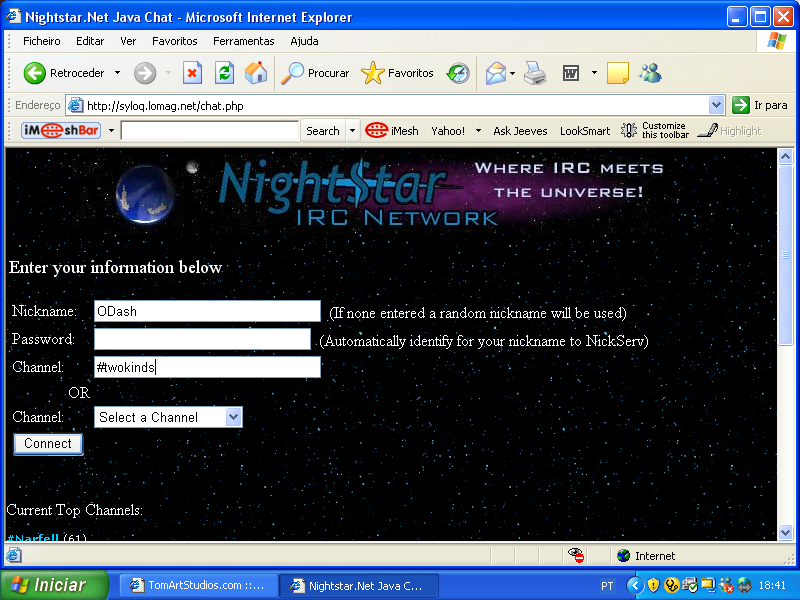Open the iMesh toolbar button

pos(392,131)
